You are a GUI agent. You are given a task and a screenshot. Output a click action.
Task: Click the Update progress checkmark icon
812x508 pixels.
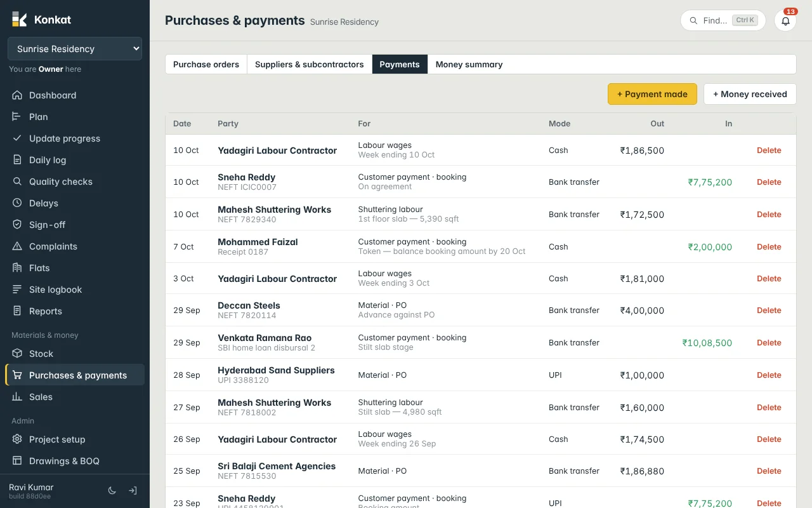click(17, 138)
